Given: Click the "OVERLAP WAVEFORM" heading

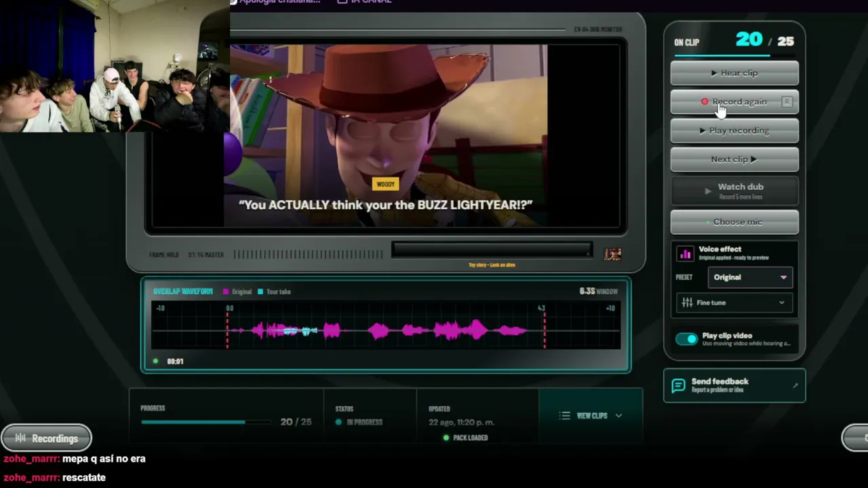Looking at the screenshot, I should click(x=183, y=291).
